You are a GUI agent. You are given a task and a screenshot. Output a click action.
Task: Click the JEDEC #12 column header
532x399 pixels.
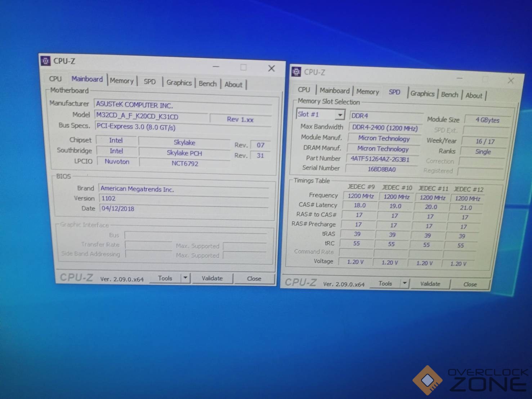468,189
